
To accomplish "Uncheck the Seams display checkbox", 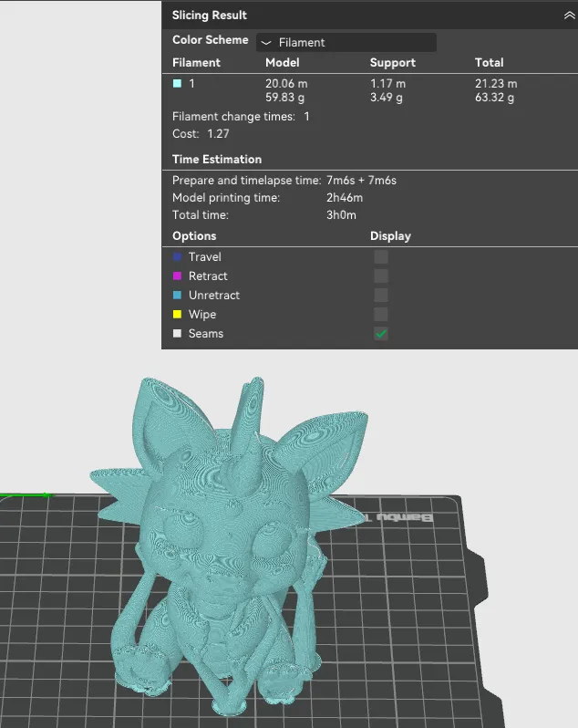I will point(381,333).
